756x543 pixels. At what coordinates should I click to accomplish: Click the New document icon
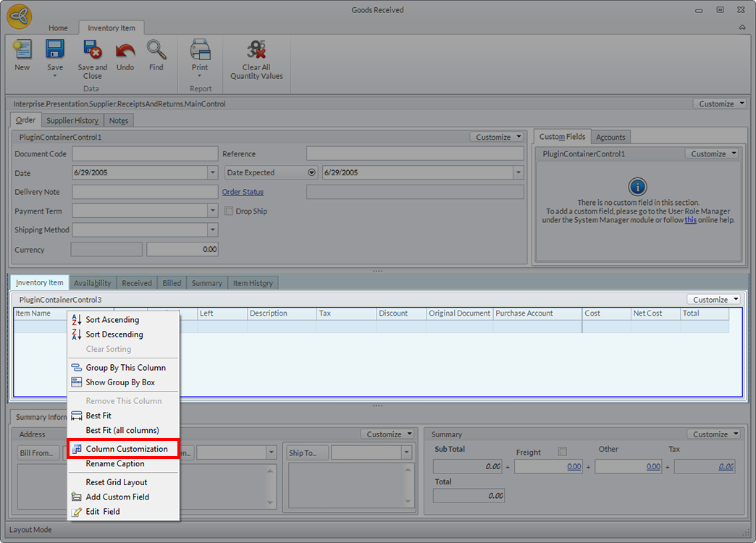click(x=22, y=51)
